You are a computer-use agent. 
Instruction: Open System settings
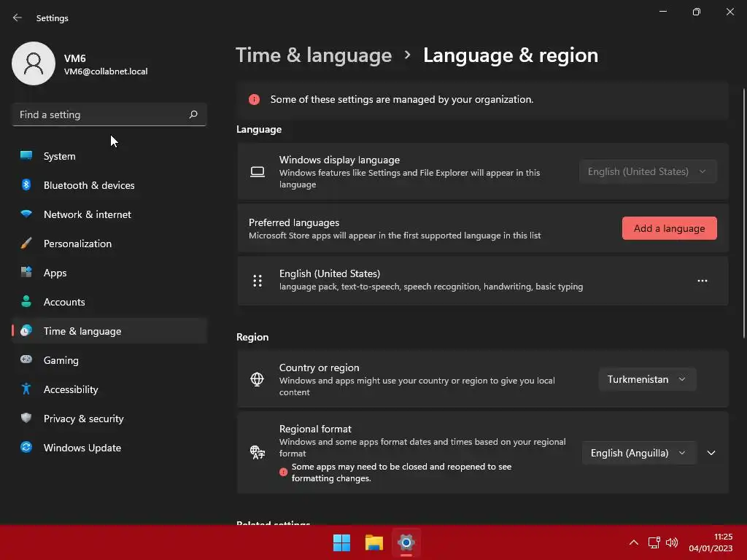(x=109, y=156)
